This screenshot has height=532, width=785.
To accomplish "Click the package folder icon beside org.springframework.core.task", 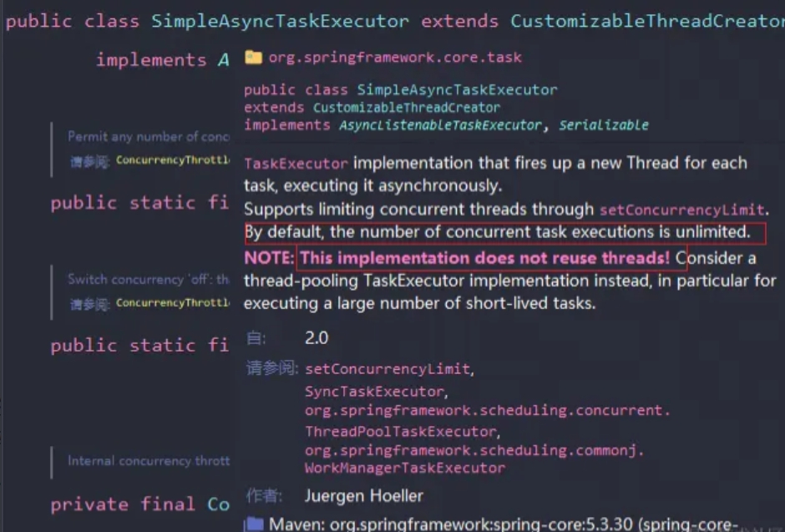I will click(253, 57).
